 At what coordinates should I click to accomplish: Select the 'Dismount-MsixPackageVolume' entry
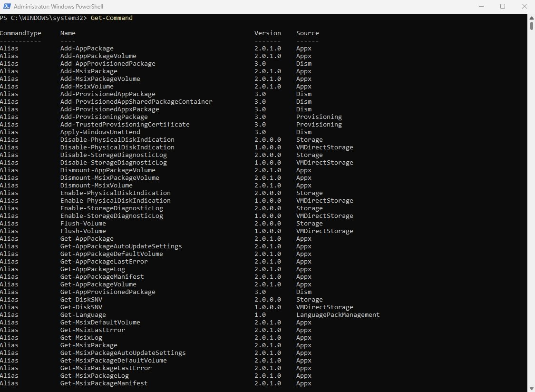click(110, 178)
